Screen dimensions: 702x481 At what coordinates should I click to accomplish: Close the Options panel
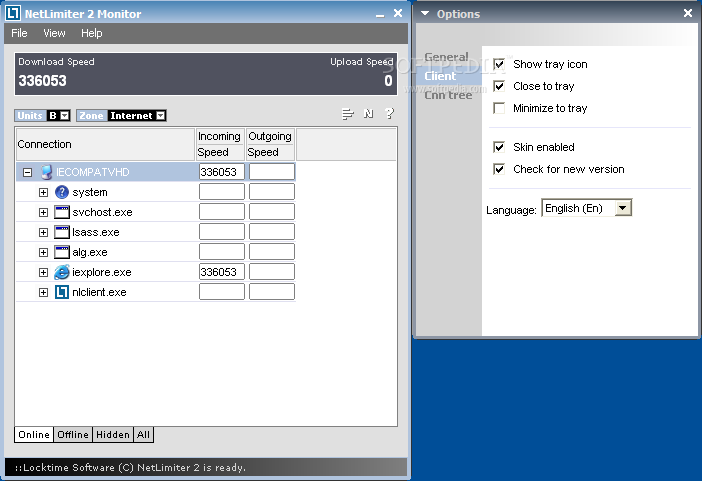tap(688, 13)
